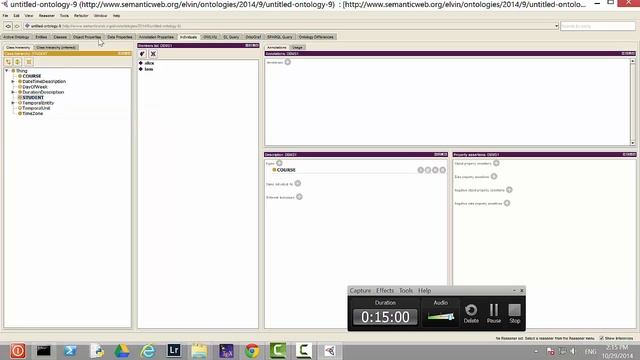
Task: Stop the recording in Camtasia recorder
Action: 515,313
